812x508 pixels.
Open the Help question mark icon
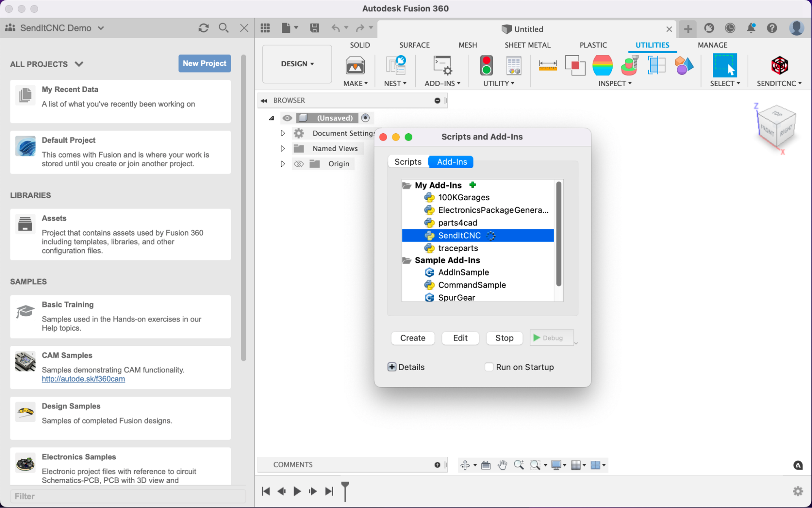[772, 28]
